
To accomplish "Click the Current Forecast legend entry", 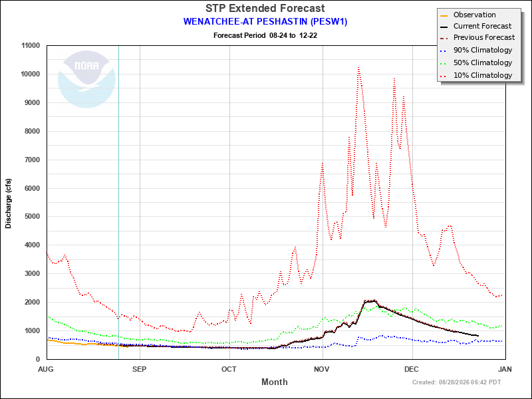I will click(475, 26).
